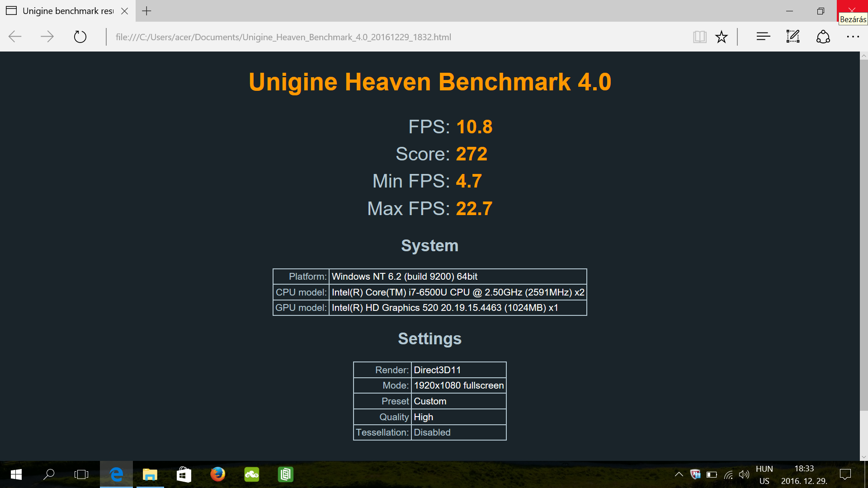
Task: Open the Windows Store taskbar icon
Action: 184,474
